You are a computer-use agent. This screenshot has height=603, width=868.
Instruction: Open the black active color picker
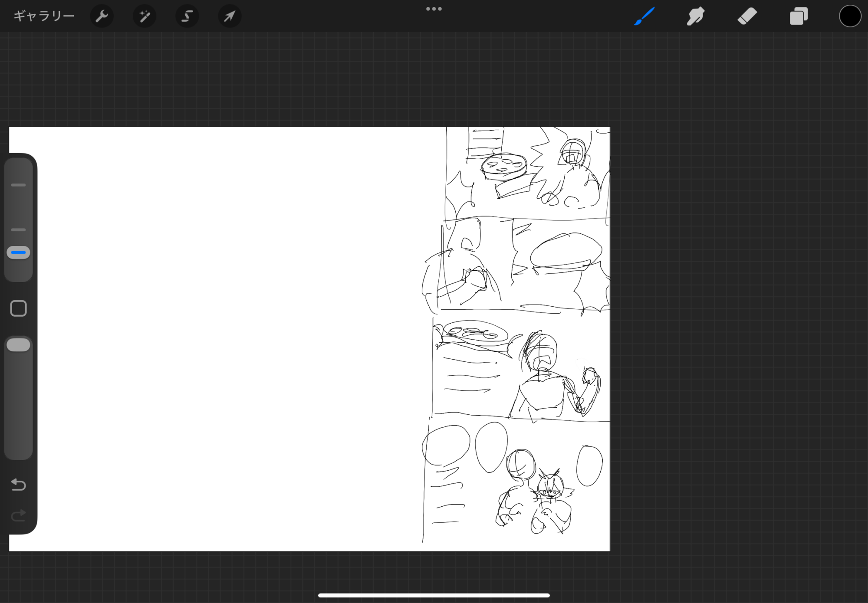[849, 16]
